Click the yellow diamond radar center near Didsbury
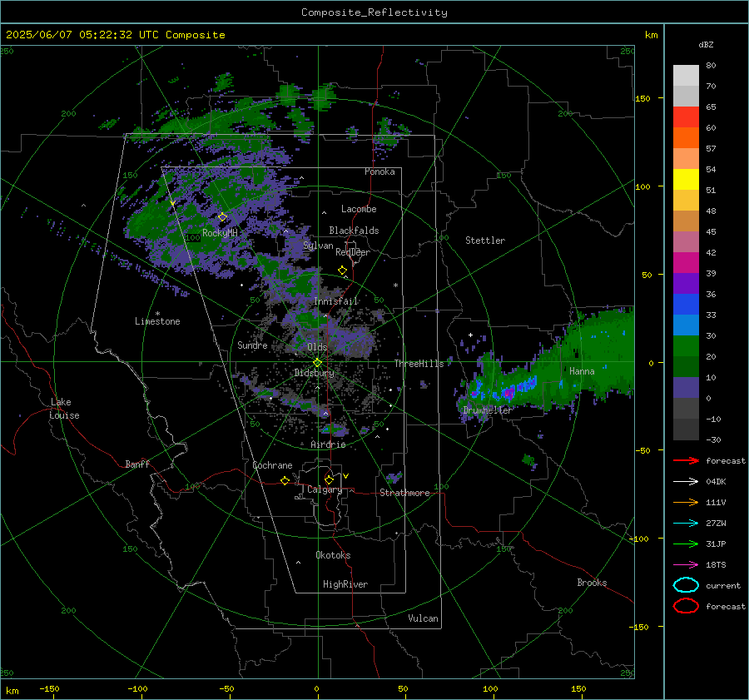Viewport: 749px width, 700px height. click(x=318, y=363)
